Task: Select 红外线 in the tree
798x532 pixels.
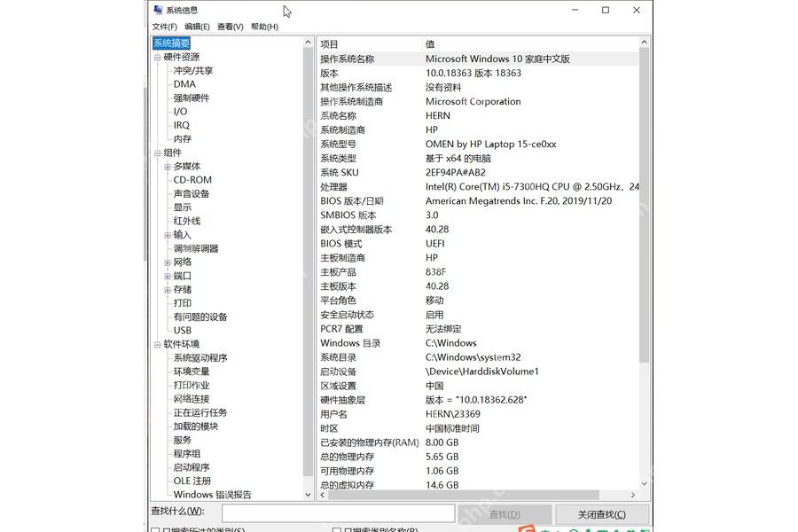Action: click(x=187, y=221)
